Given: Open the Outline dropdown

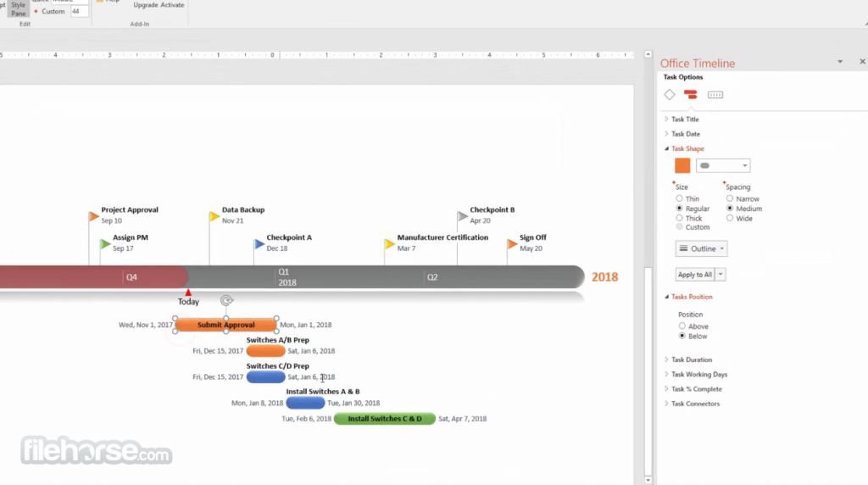Looking at the screenshot, I should 701,248.
